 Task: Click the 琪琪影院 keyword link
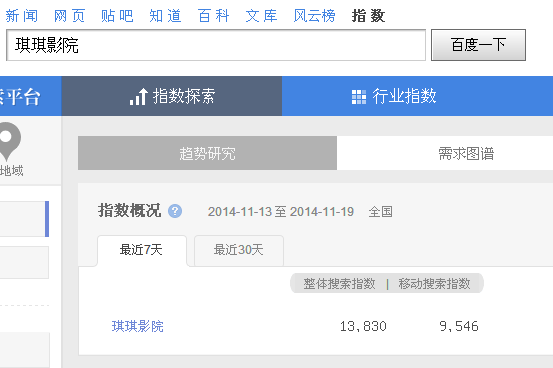pos(138,326)
